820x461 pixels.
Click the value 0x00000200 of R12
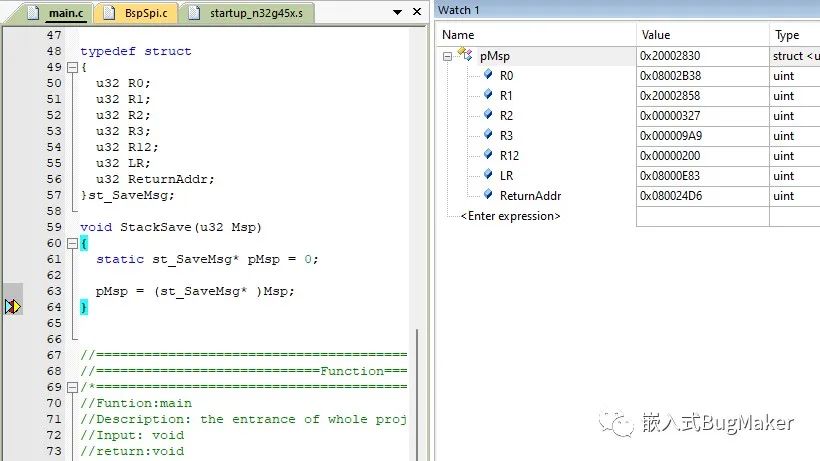[x=670, y=156]
